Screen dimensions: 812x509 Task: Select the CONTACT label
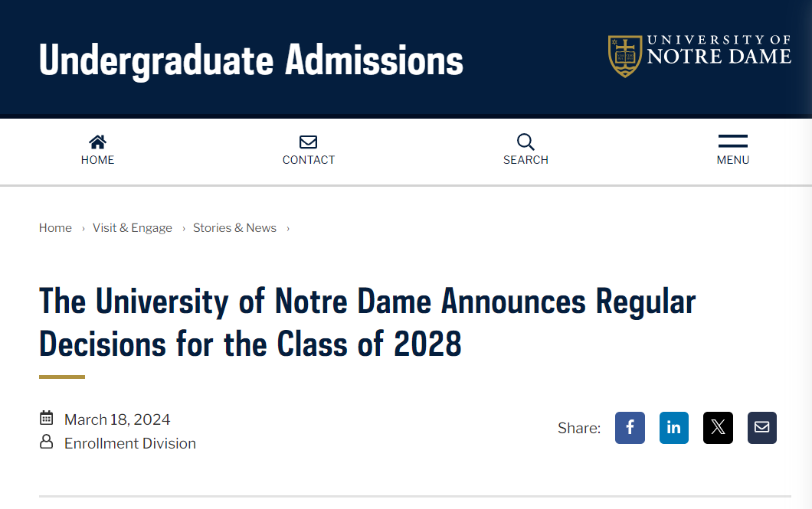[309, 160]
